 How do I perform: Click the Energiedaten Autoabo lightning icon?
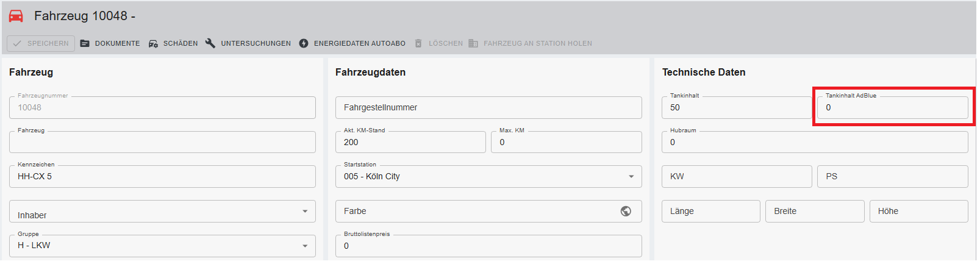point(304,43)
